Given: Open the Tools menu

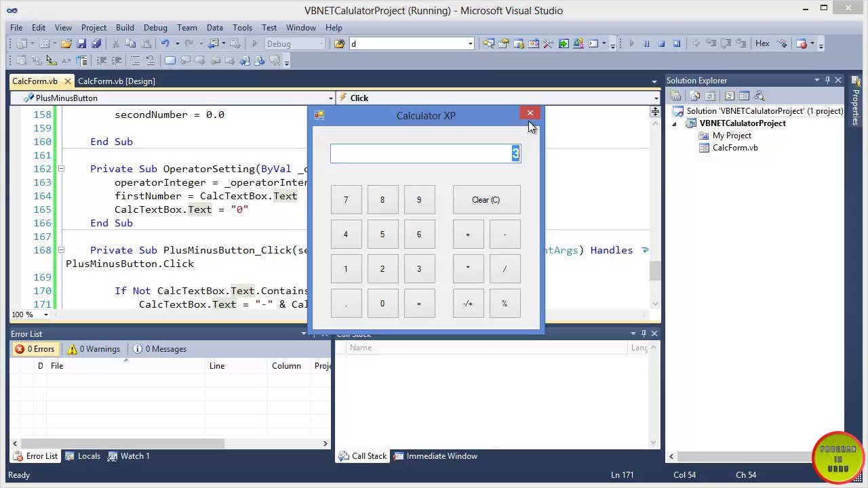Looking at the screenshot, I should (242, 28).
